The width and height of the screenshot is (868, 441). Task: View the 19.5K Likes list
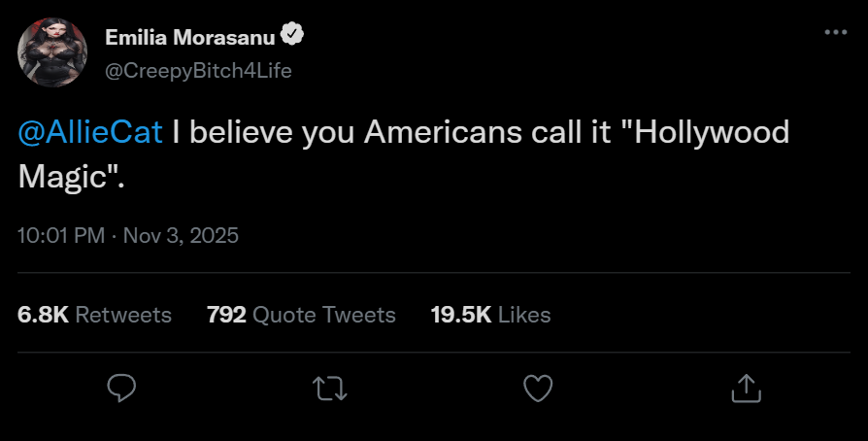pos(490,315)
